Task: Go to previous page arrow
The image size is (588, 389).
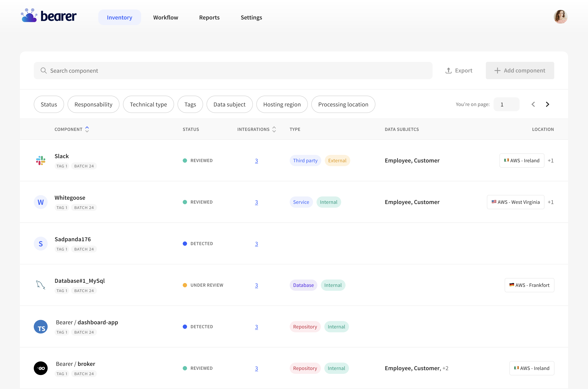Action: pyautogui.click(x=533, y=104)
